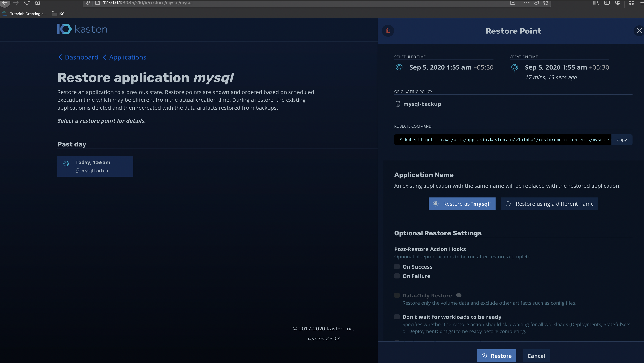Enable the On Success action hook
The width and height of the screenshot is (644, 363).
click(x=397, y=266)
